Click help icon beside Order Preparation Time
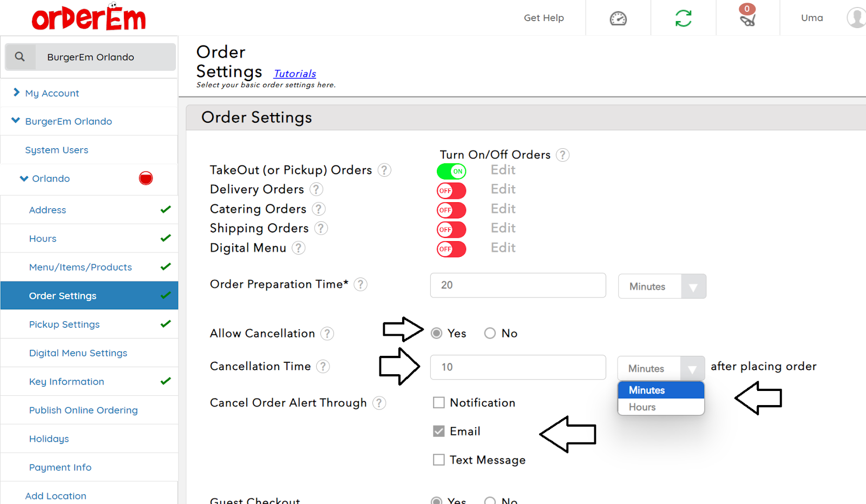The image size is (866, 504). point(360,284)
